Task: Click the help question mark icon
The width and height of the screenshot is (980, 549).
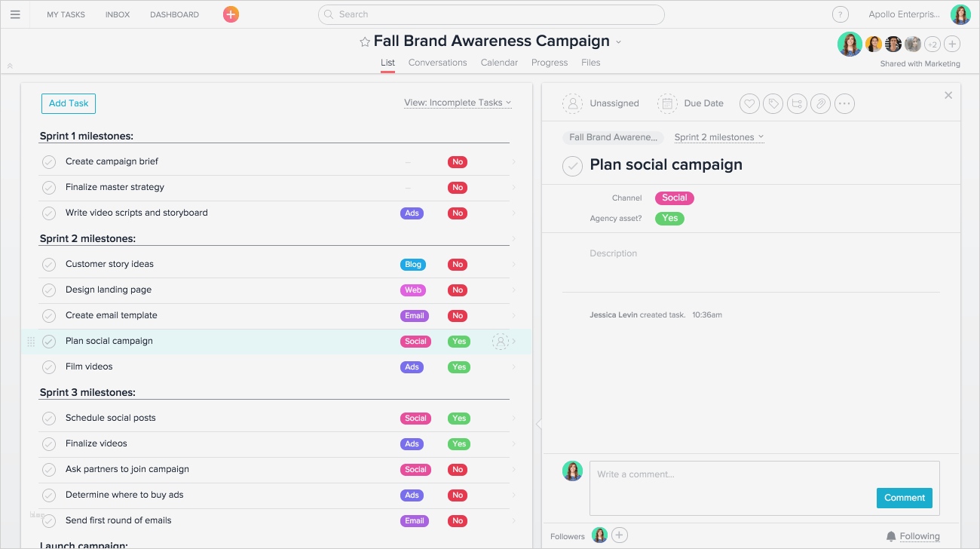Action: 840,14
